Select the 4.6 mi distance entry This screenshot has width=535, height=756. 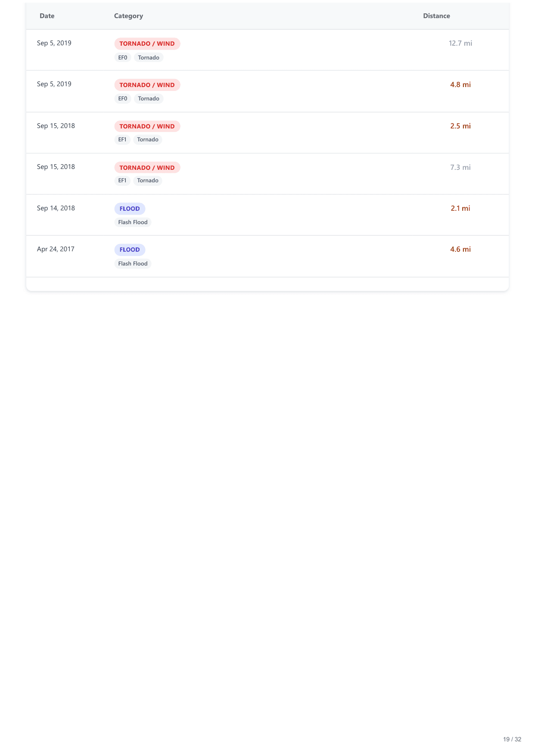460,249
